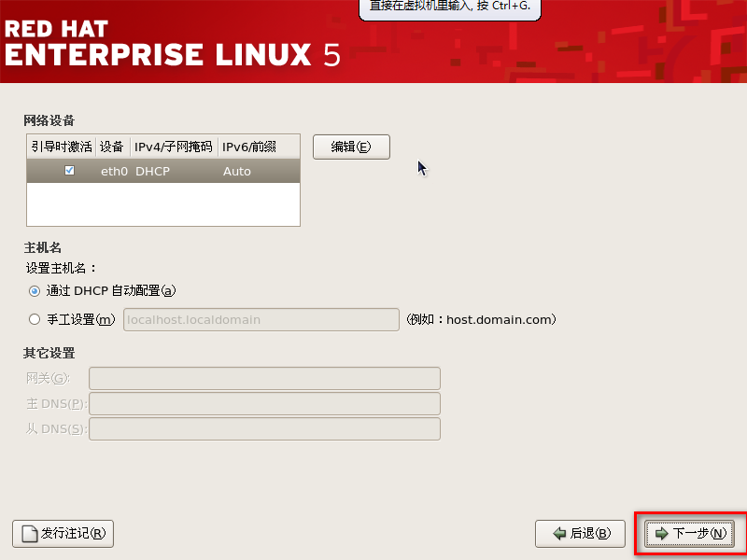The image size is (747, 560).
Task: Click the 设备 column header
Action: point(113,147)
